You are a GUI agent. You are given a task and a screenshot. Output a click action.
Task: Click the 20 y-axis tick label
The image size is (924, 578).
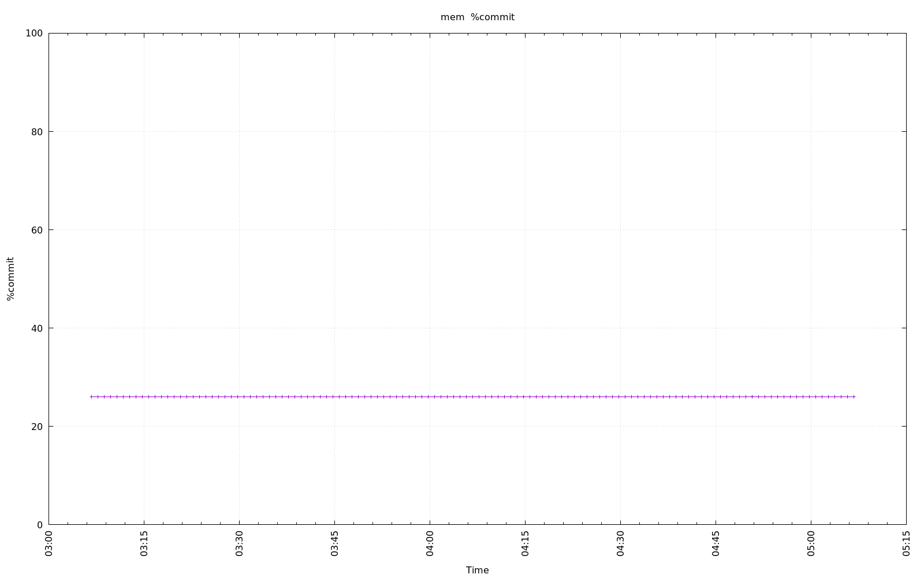tap(36, 427)
